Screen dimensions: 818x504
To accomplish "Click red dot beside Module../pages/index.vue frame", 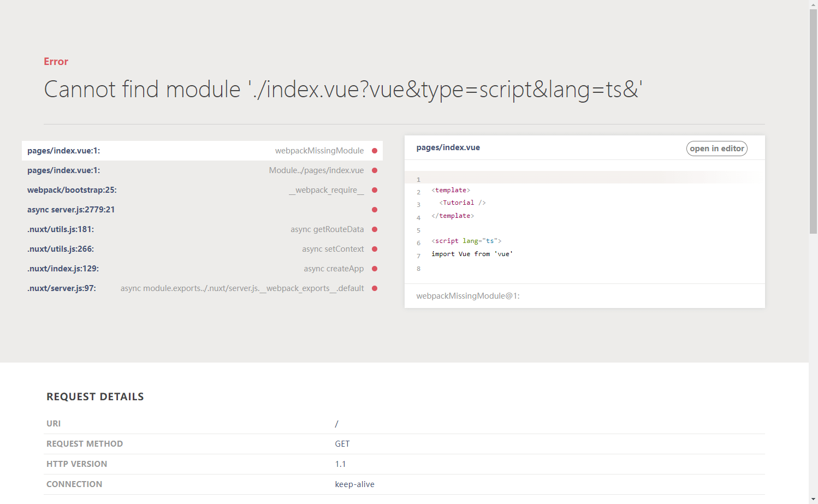I will coord(375,170).
